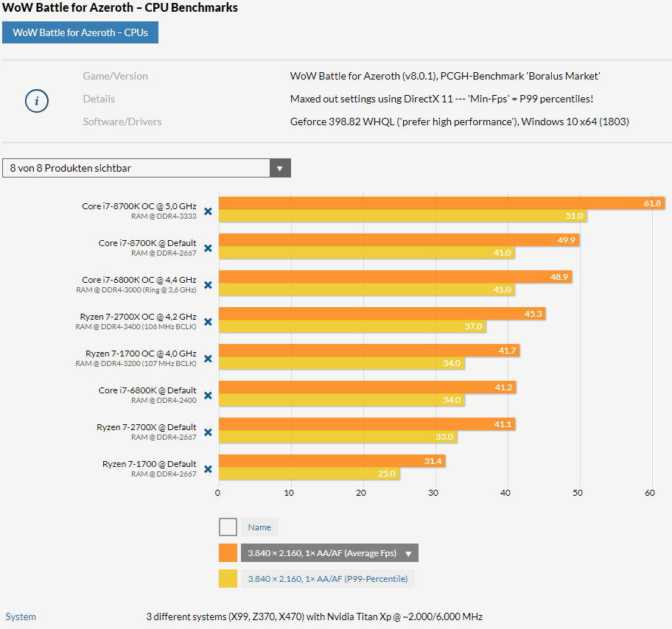
Task: Open the '8 von 8 Produkten sichtbar' dropdown
Action: coord(147,168)
